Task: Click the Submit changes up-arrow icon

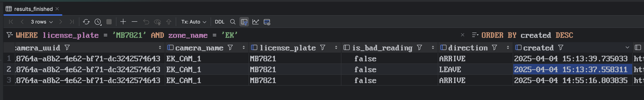Action: 169,22
